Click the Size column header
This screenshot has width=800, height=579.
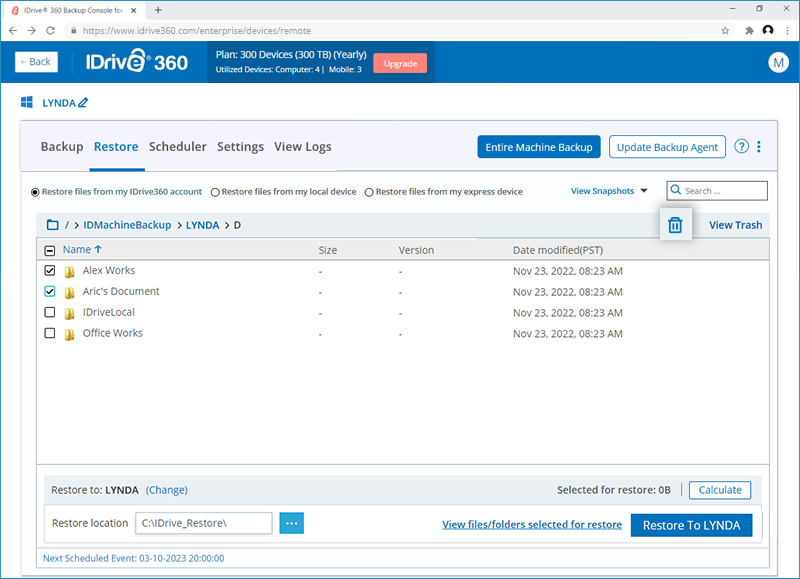[x=328, y=250]
